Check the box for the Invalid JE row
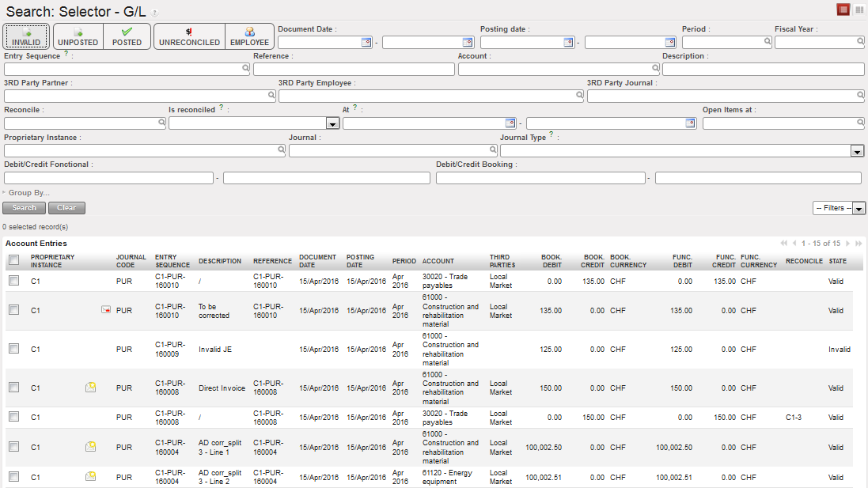The image size is (868, 488). point(13,349)
